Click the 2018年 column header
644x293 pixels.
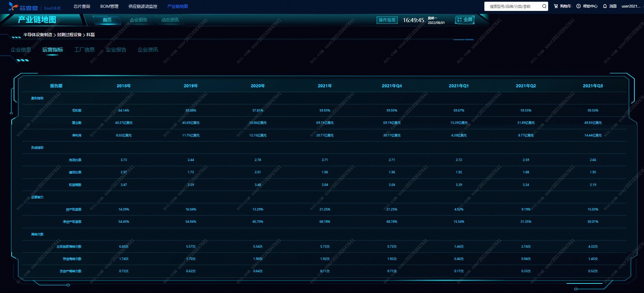[124, 86]
